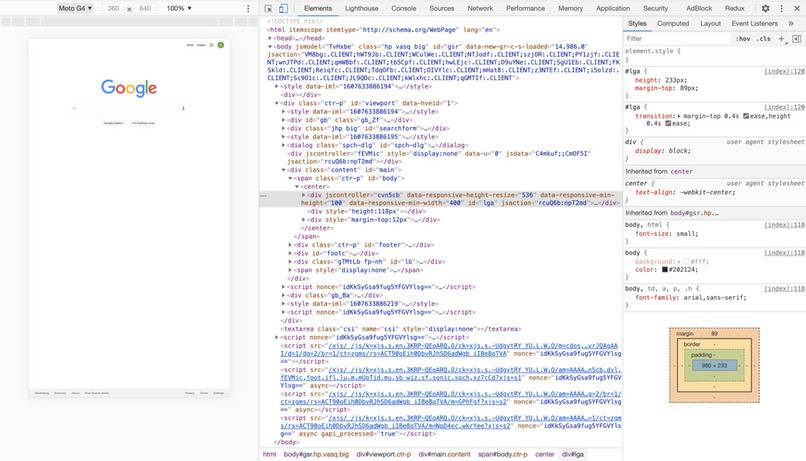Viewport: 806px width, 461px height.
Task: Open the selected node's ellipsis actions
Action: coord(263,196)
